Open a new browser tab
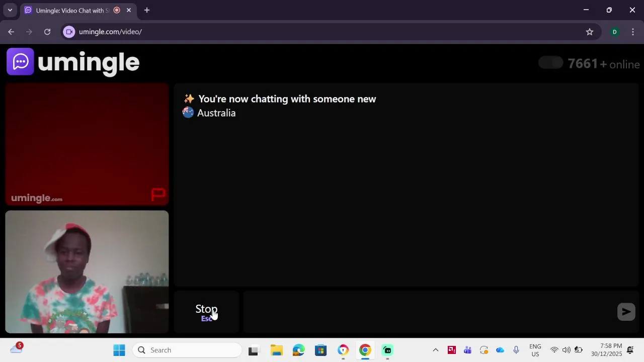 (146, 10)
